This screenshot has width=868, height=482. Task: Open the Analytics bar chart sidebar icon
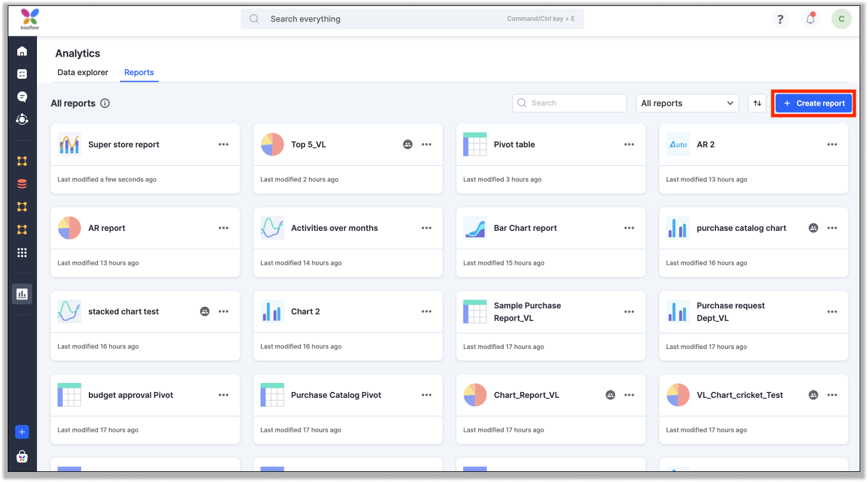click(x=22, y=293)
